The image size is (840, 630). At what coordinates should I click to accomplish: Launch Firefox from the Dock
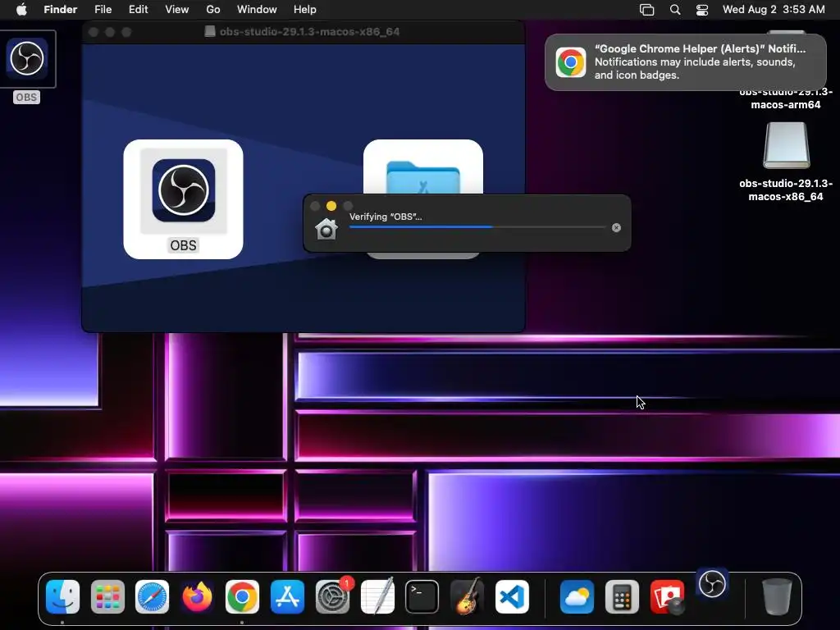[x=197, y=597]
